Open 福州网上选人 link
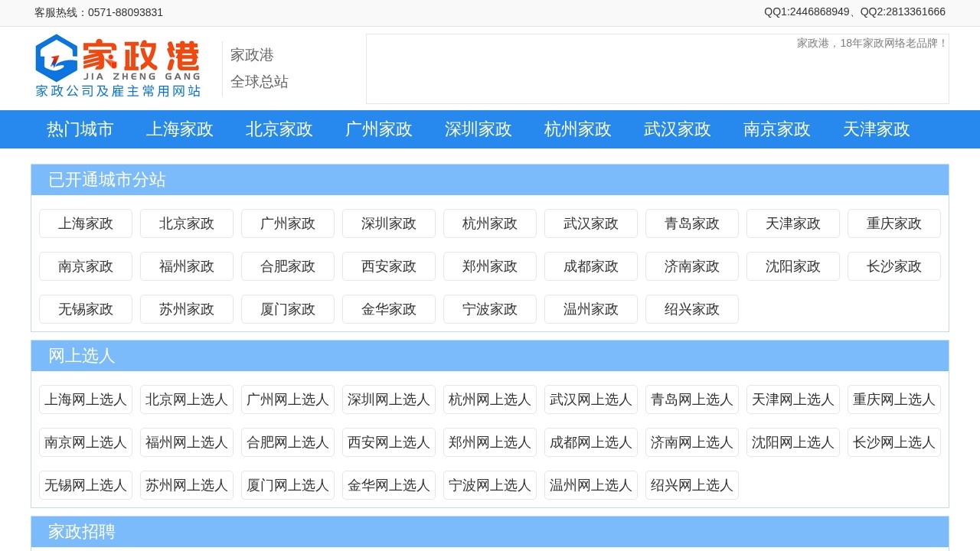The width and height of the screenshot is (980, 551). click(x=187, y=442)
